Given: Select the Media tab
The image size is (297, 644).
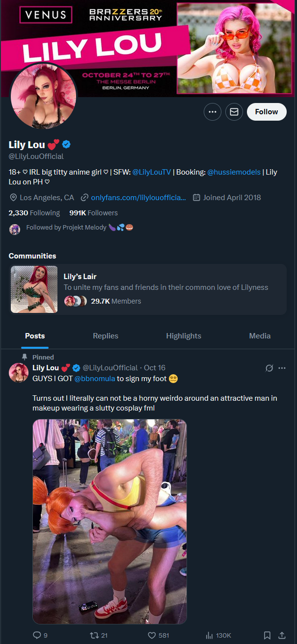Looking at the screenshot, I should [x=260, y=336].
